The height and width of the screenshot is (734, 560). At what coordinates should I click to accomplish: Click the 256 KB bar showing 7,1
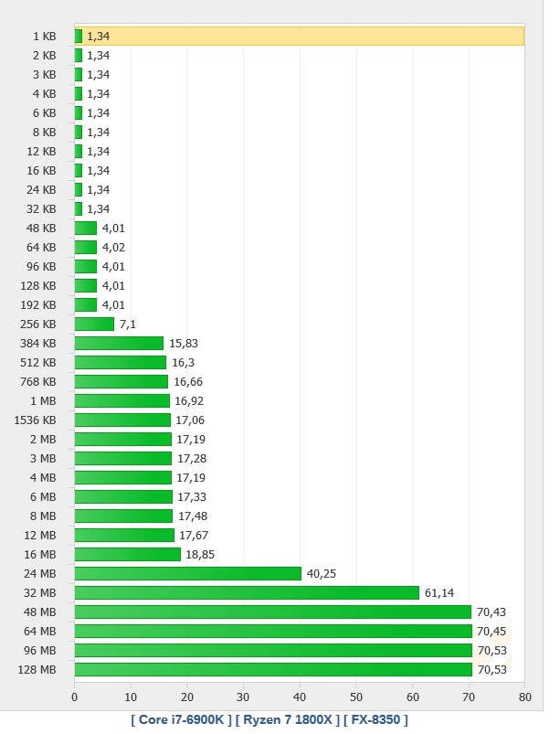[94, 324]
